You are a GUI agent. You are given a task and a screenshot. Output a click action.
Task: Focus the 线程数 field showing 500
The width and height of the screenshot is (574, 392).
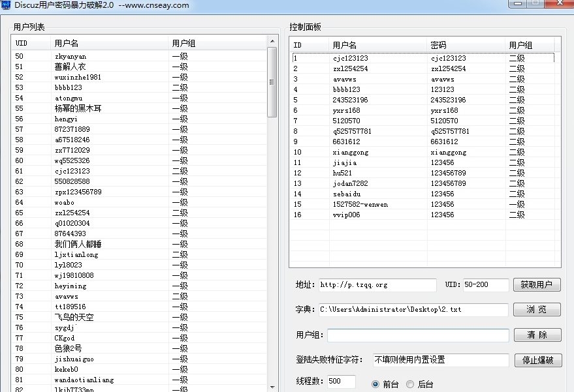(x=341, y=382)
